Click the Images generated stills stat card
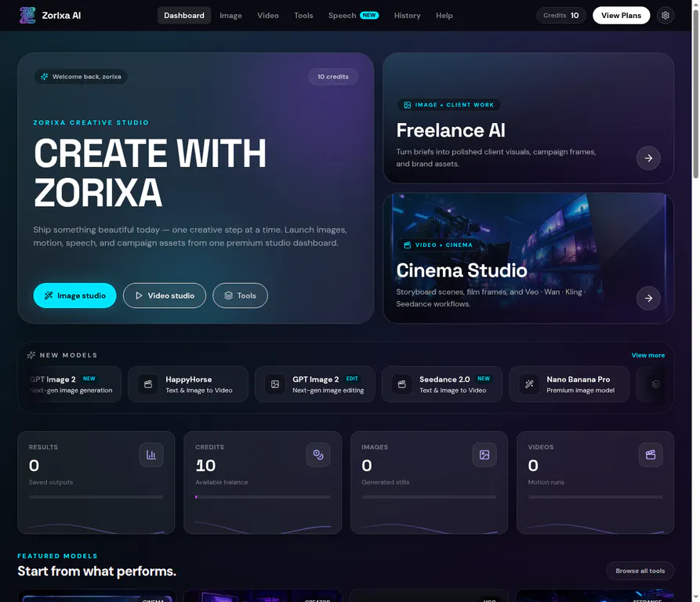 429,482
